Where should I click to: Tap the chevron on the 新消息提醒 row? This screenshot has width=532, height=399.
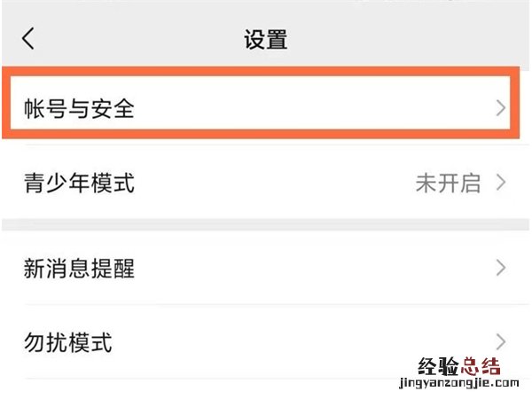501,268
